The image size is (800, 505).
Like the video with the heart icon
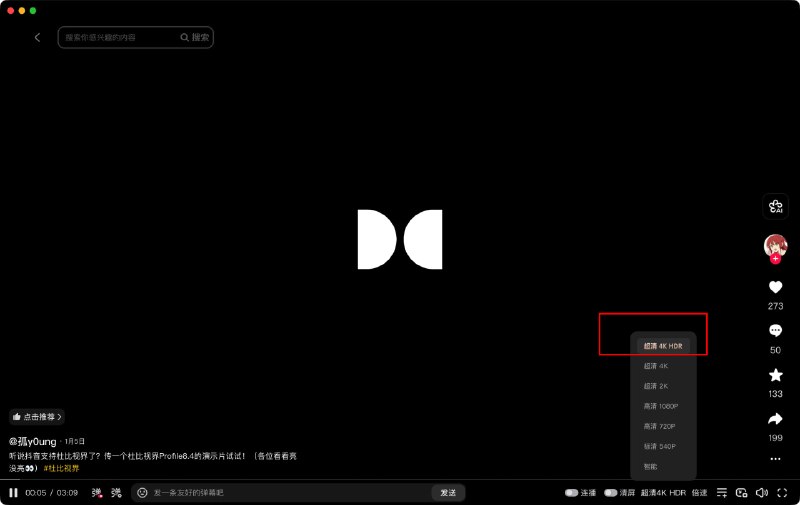pyautogui.click(x=776, y=287)
